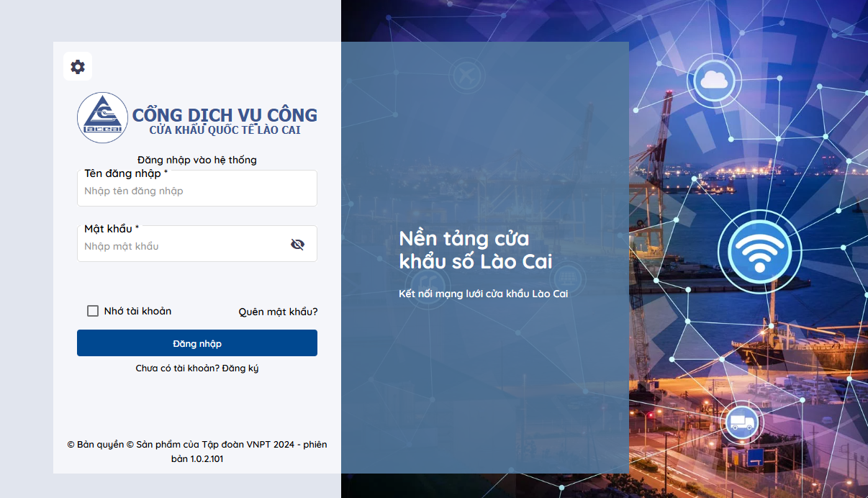Open the settings gear icon
Viewport: 868px width, 498px height.
(x=78, y=67)
